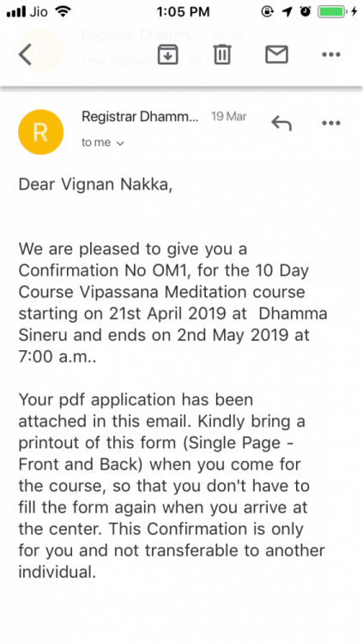Tap the 1:05 PM clock
This screenshot has height=644, width=363.
tap(183, 12)
